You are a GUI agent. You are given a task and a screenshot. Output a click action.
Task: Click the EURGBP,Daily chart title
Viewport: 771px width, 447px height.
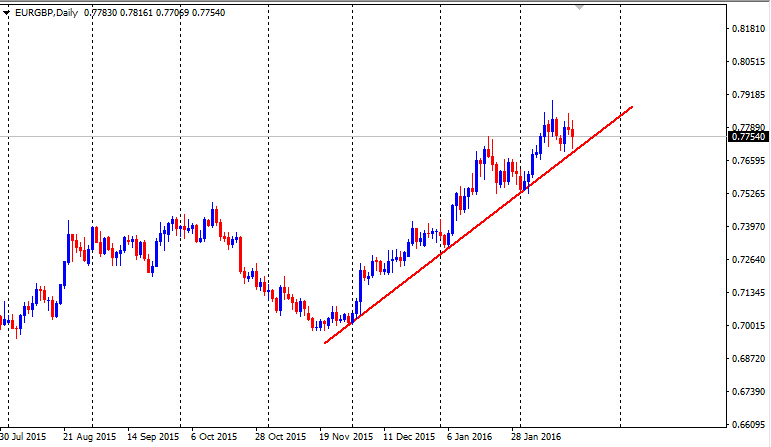pos(47,13)
